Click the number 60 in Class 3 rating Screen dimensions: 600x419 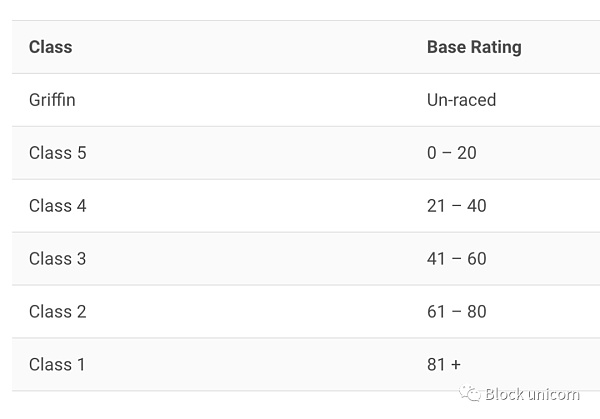(476, 259)
